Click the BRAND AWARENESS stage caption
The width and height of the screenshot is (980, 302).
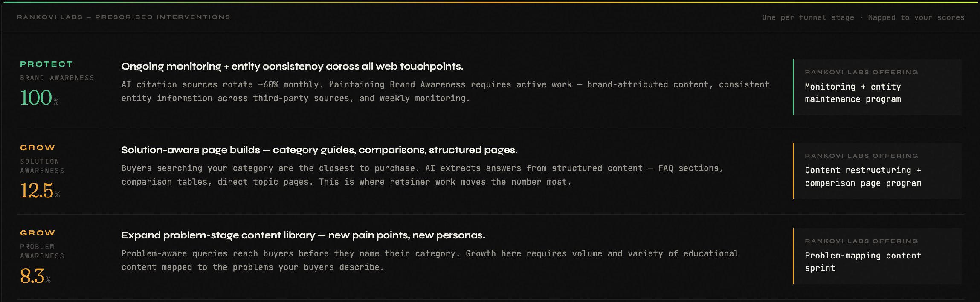tap(57, 78)
